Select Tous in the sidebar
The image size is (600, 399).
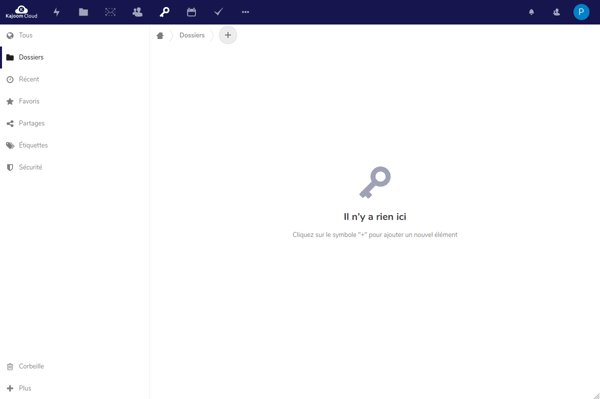(x=75, y=35)
